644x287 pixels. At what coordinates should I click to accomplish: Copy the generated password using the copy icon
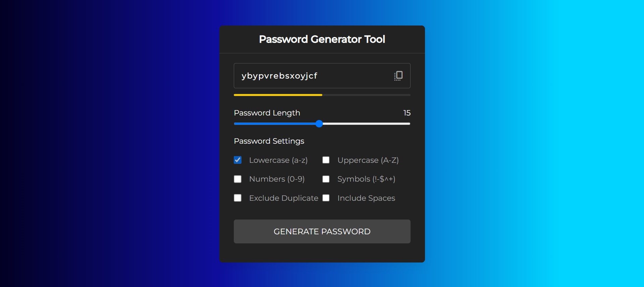(x=398, y=76)
